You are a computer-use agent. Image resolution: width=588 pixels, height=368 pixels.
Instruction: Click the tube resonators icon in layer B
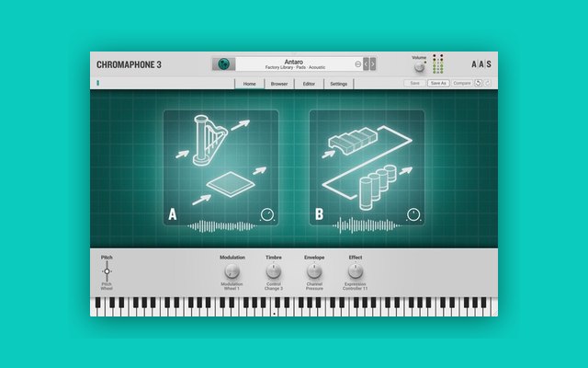(x=378, y=187)
